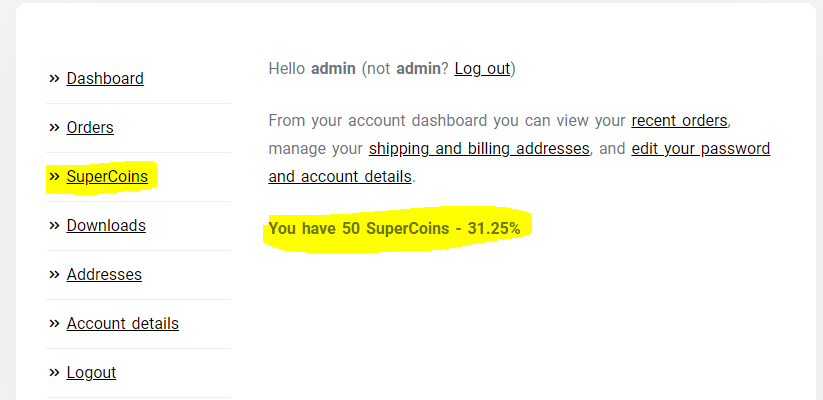Navigate to the Addresses menu item
Viewport: 823px width, 400px height.
104,274
